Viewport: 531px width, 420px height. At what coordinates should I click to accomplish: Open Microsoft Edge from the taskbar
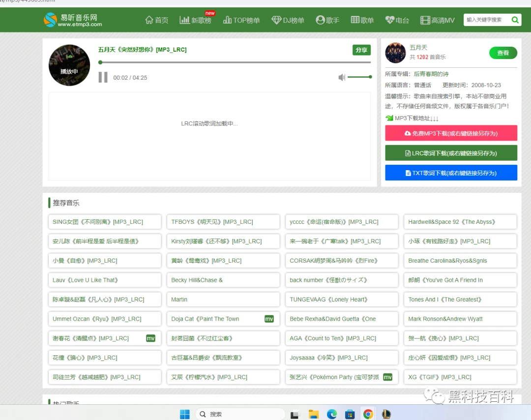pos(332,414)
